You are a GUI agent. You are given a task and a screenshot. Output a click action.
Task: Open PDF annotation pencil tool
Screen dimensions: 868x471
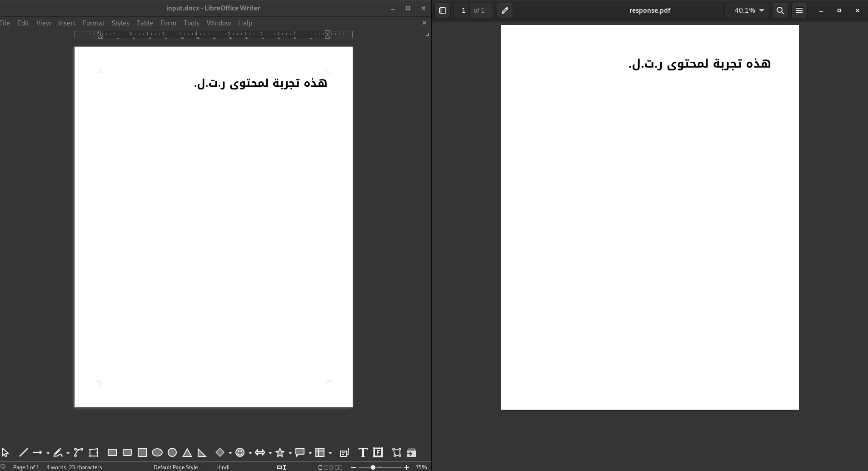(505, 10)
